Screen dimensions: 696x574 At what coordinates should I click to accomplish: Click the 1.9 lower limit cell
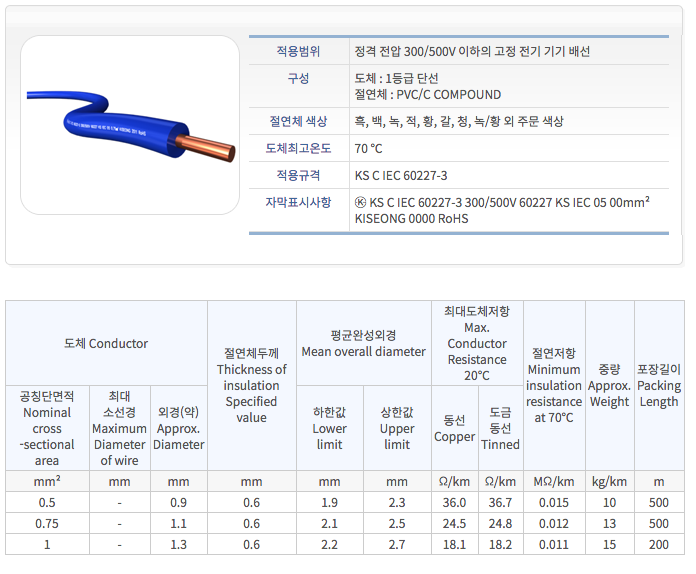point(329,502)
